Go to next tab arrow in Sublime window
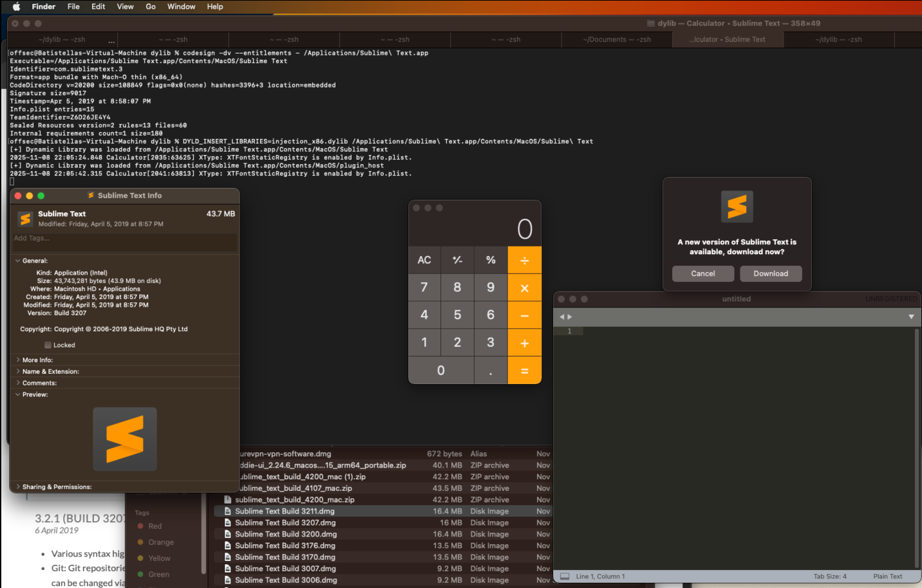The height and width of the screenshot is (588, 922). [570, 317]
